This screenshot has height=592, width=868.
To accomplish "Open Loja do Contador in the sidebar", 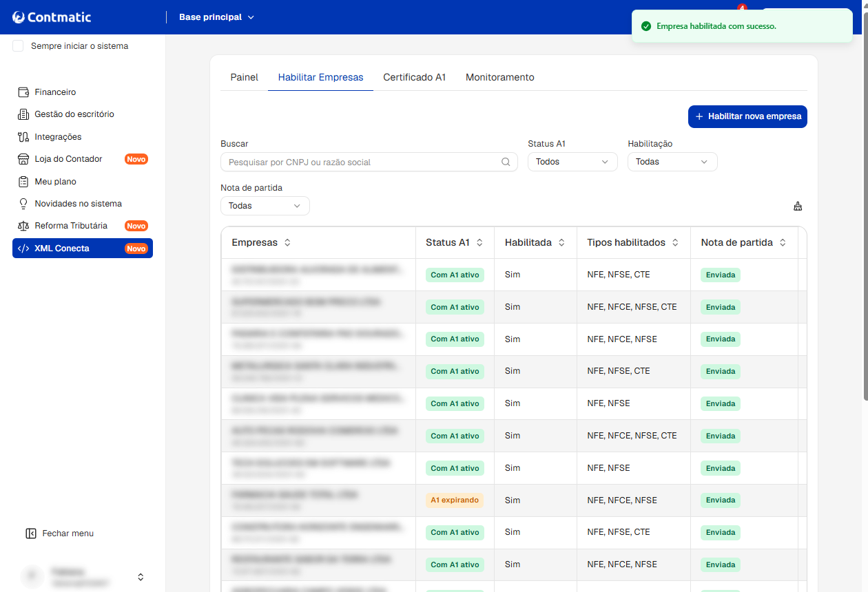I will pos(83,159).
